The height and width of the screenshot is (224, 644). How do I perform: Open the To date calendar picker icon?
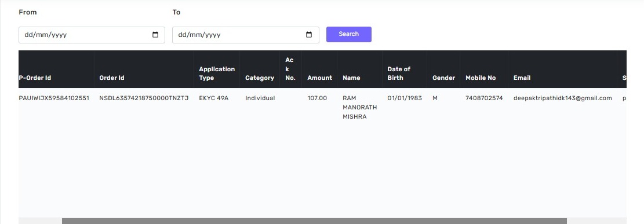[x=309, y=35]
